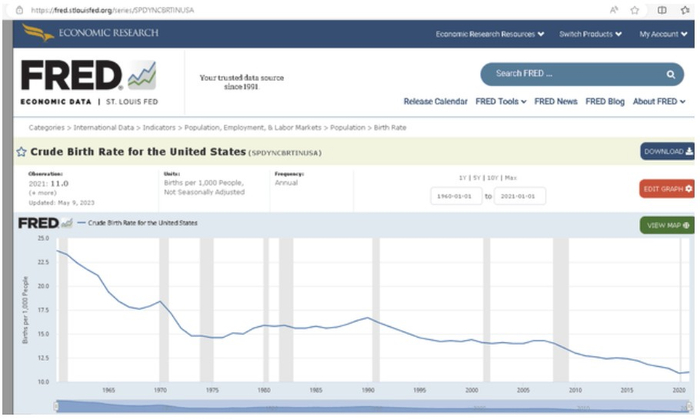View site info lock icon

point(22,9)
